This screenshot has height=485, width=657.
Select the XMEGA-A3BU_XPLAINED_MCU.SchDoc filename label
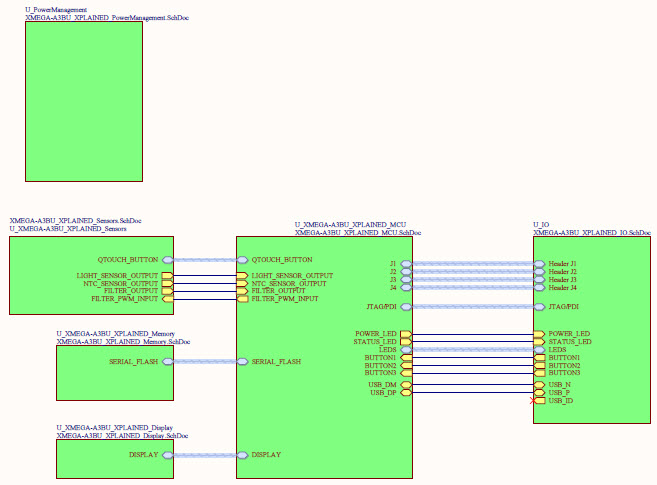coord(358,233)
